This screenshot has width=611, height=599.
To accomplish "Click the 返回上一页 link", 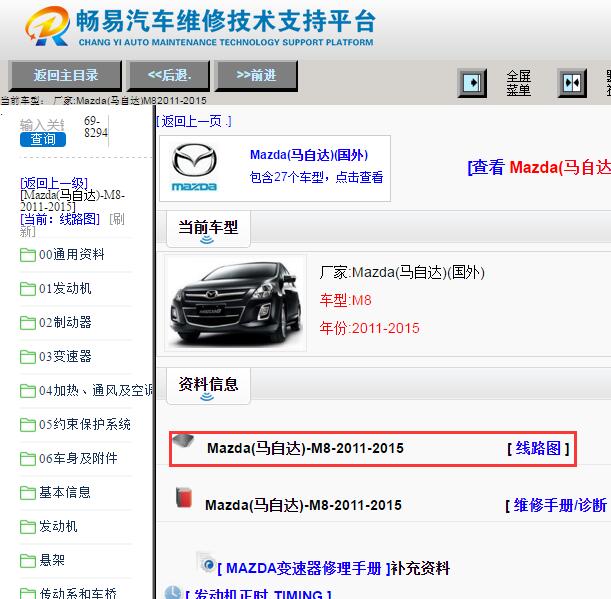I will pyautogui.click(x=194, y=122).
